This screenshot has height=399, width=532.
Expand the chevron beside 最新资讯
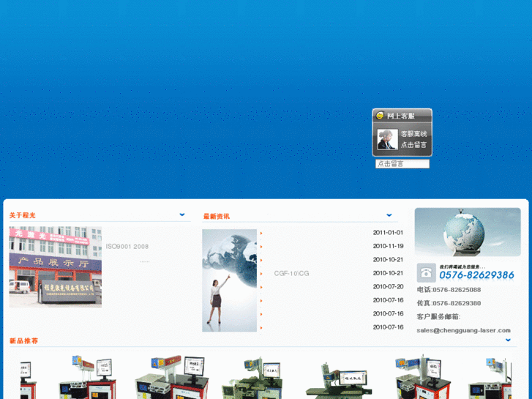pos(389,215)
